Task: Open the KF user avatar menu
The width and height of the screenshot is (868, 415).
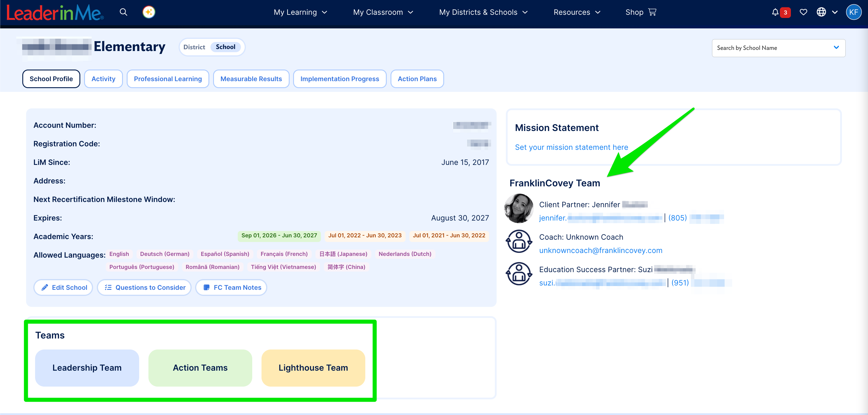Action: tap(854, 12)
